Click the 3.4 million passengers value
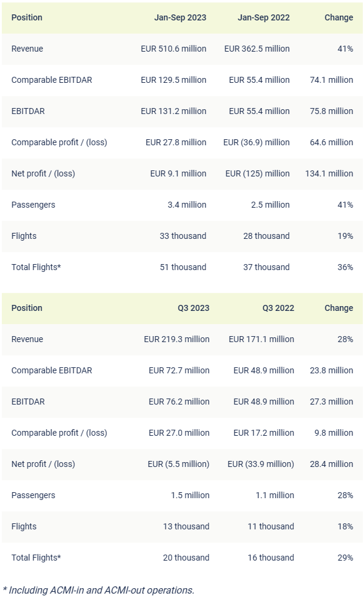364x599 pixels. point(186,205)
